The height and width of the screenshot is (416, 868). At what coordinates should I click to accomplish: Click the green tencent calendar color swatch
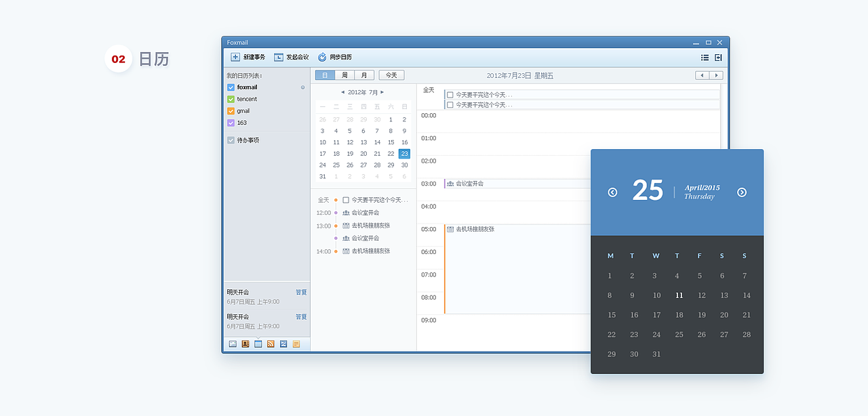tap(231, 99)
